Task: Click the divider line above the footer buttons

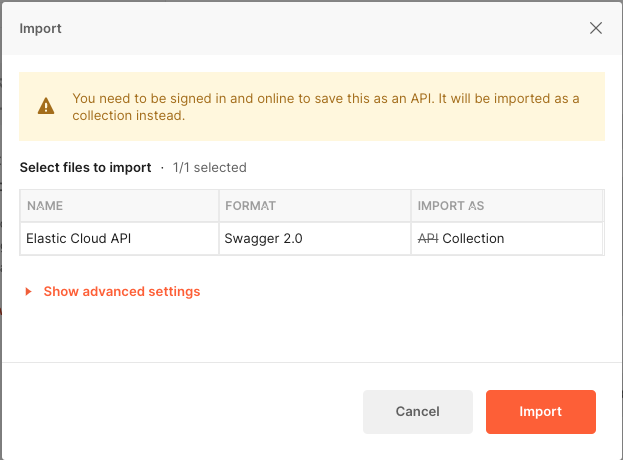Action: click(311, 362)
